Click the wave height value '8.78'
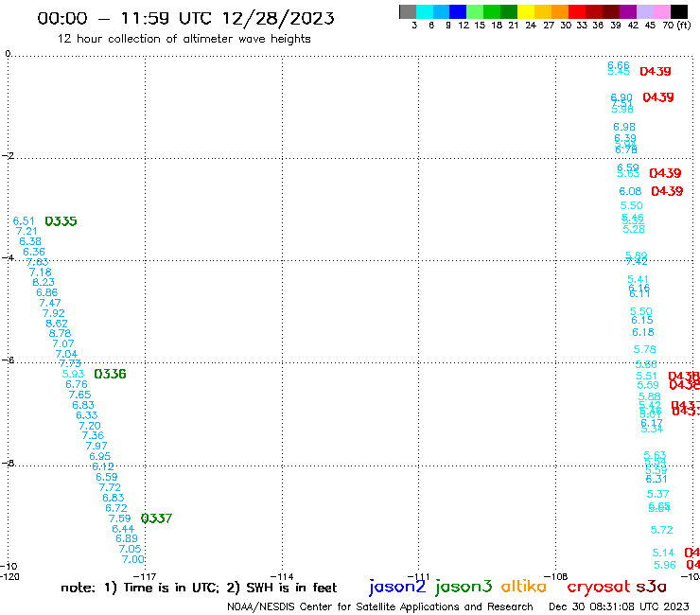This screenshot has height=615, width=700. click(x=60, y=333)
